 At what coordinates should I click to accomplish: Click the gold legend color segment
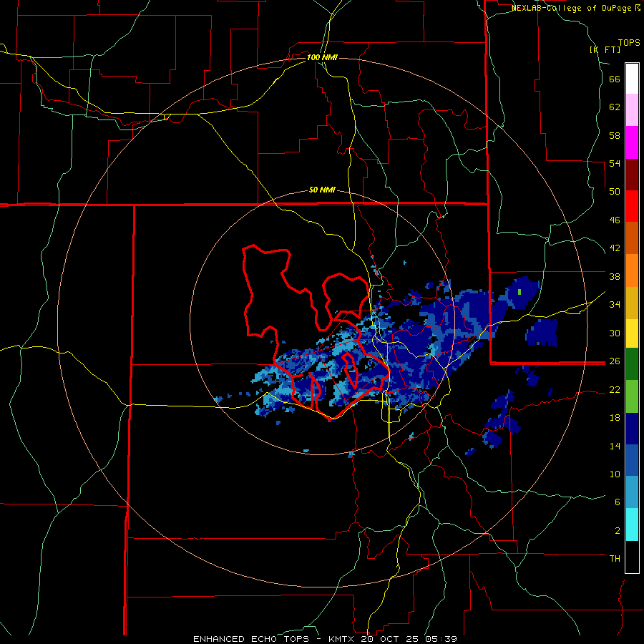pyautogui.click(x=632, y=303)
